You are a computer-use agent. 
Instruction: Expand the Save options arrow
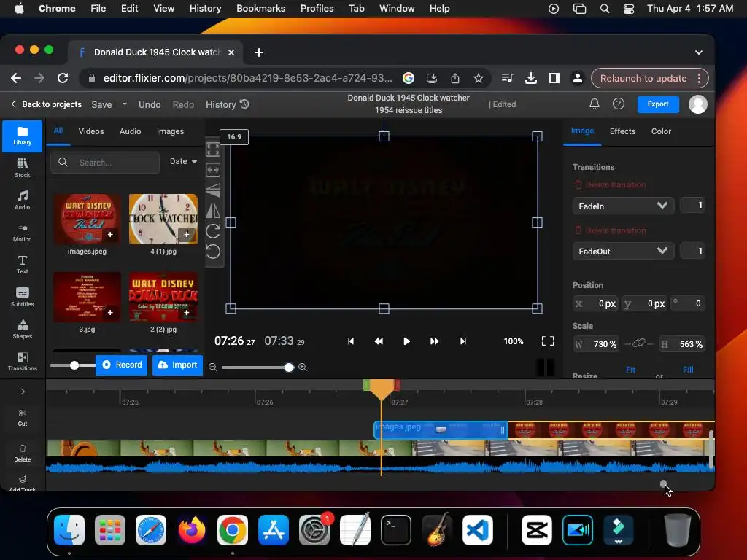124,104
